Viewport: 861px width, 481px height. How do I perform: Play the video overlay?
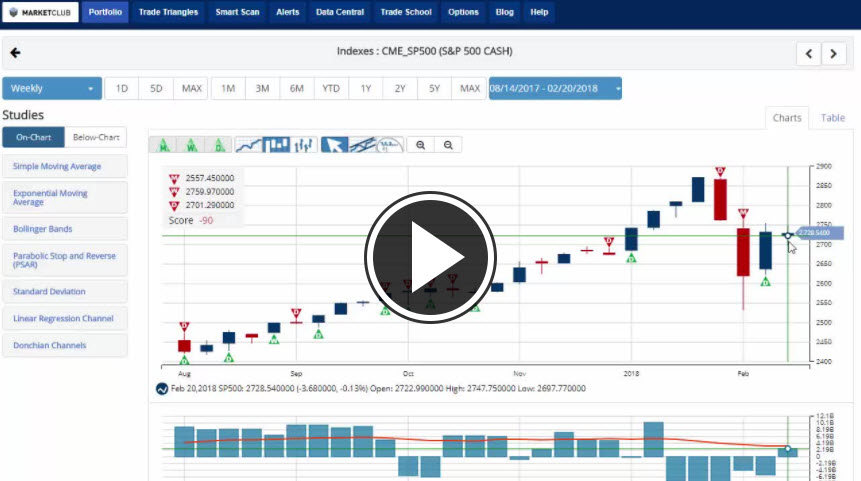click(430, 257)
